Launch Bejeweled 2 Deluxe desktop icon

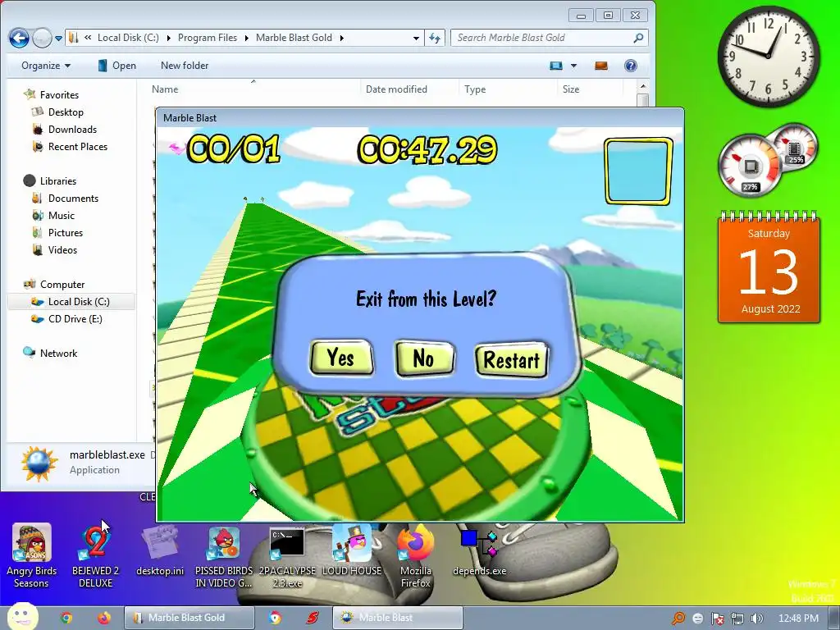pos(95,555)
